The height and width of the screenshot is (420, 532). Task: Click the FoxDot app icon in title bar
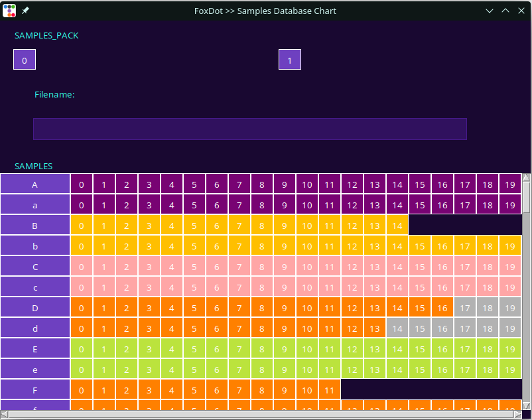9,11
